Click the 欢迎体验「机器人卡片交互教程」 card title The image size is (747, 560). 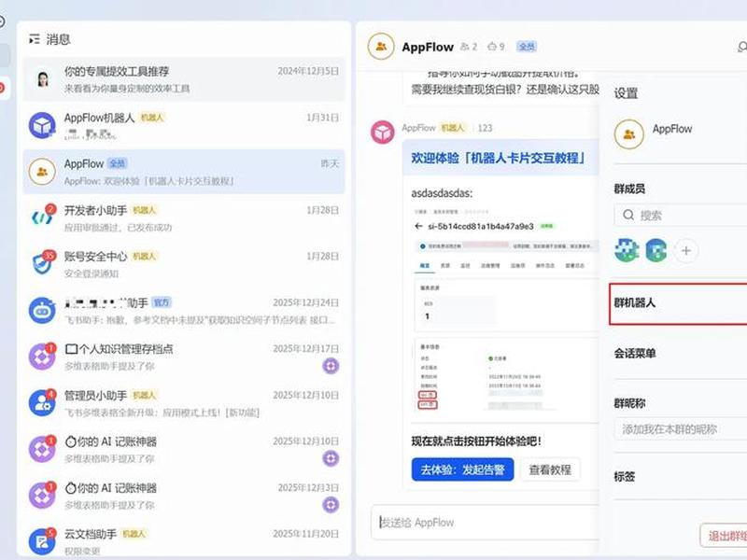(498, 158)
